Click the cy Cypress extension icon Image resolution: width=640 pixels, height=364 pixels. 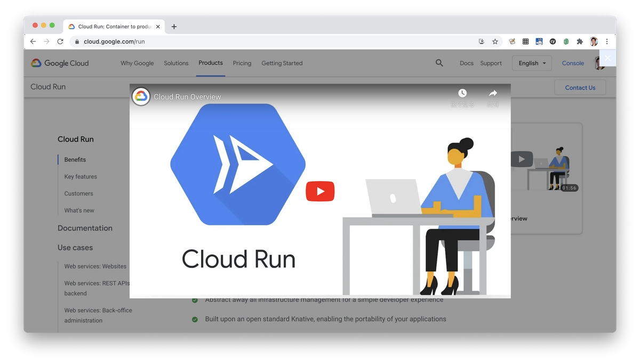pos(553,41)
